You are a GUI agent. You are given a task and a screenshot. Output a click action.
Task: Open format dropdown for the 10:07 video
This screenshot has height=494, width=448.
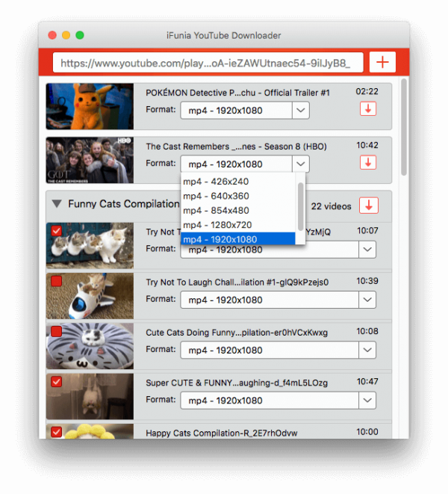point(367,250)
